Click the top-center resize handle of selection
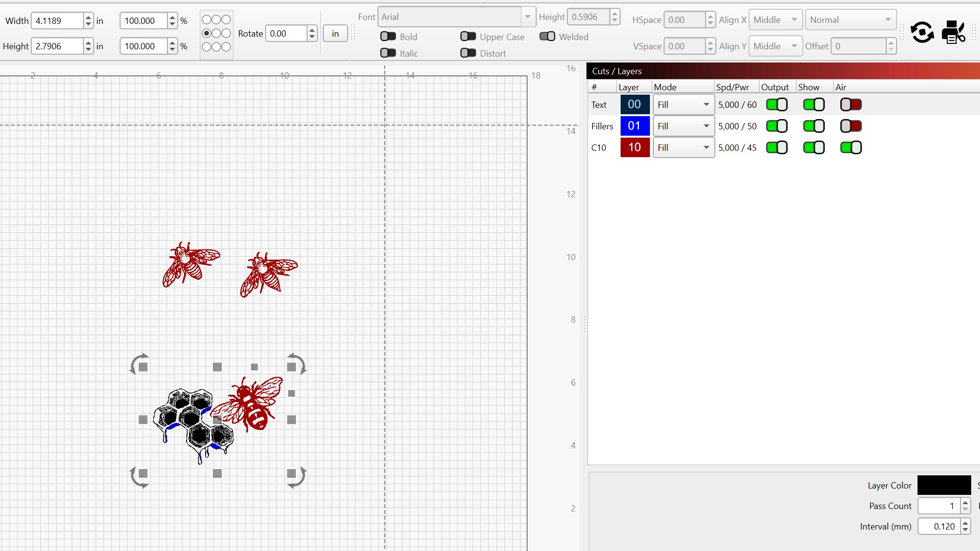The height and width of the screenshot is (551, 980). tap(217, 367)
